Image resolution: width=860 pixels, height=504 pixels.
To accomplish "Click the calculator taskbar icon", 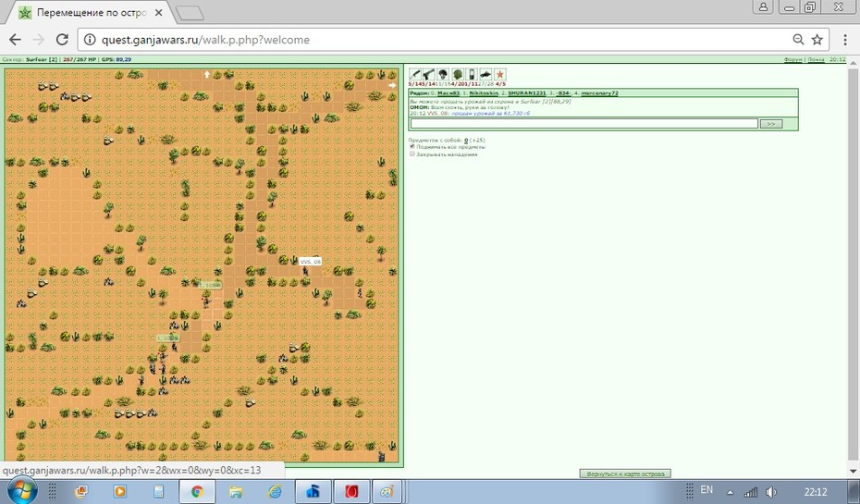I will (158, 491).
